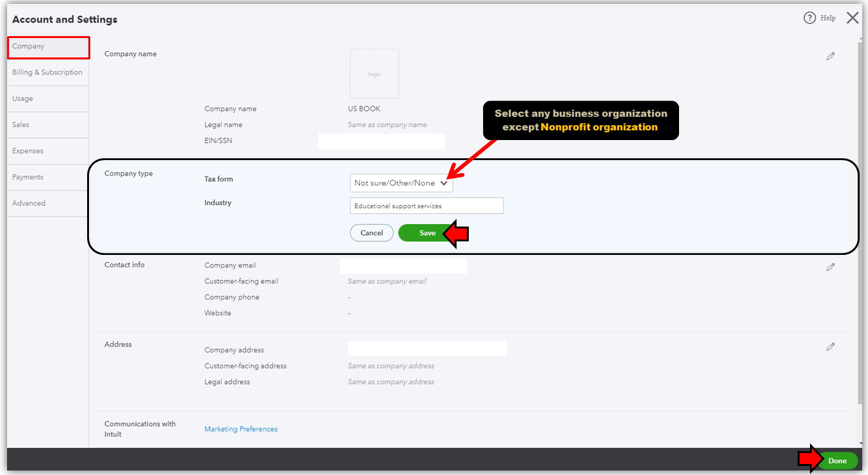Cancel the Company type edits
Image resolution: width=868 pixels, height=475 pixels.
click(371, 232)
